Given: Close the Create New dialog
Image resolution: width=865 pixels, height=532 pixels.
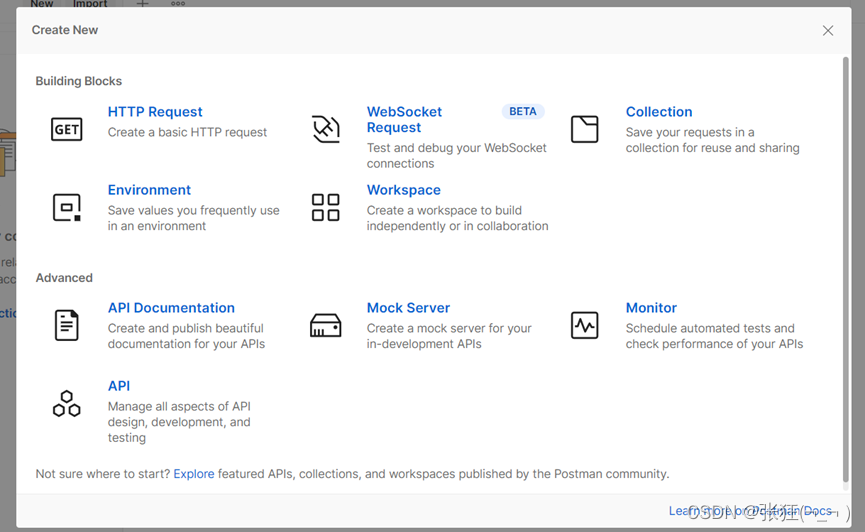Looking at the screenshot, I should pyautogui.click(x=827, y=30).
